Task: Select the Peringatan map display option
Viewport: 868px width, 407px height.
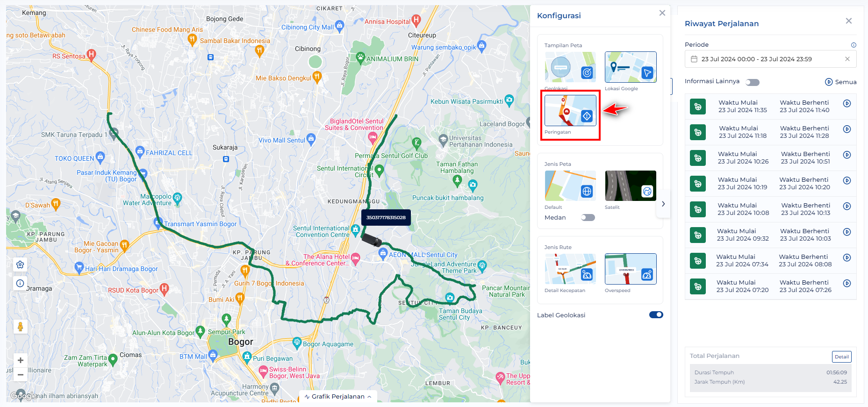Action: pos(570,110)
